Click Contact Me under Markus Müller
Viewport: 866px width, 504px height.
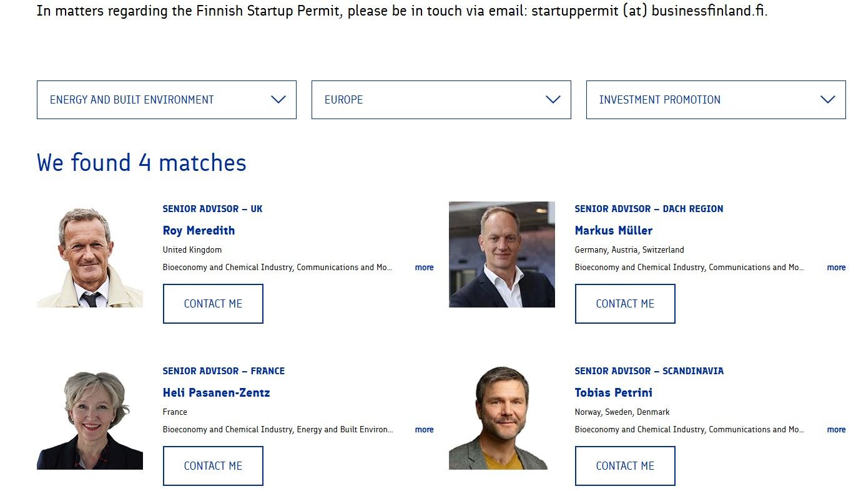(625, 304)
